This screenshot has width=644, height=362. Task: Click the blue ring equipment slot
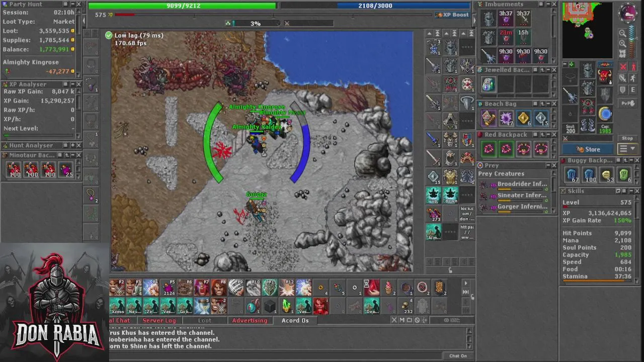coord(605,114)
